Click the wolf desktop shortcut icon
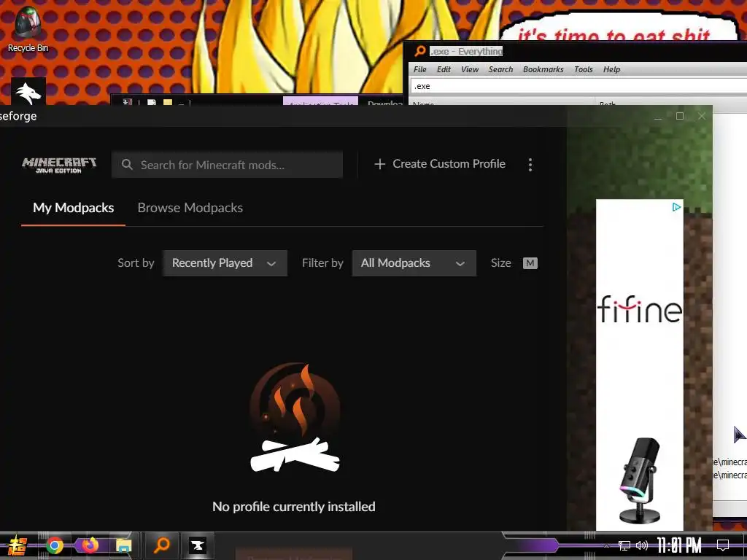Image resolution: width=747 pixels, height=560 pixels. (28, 91)
